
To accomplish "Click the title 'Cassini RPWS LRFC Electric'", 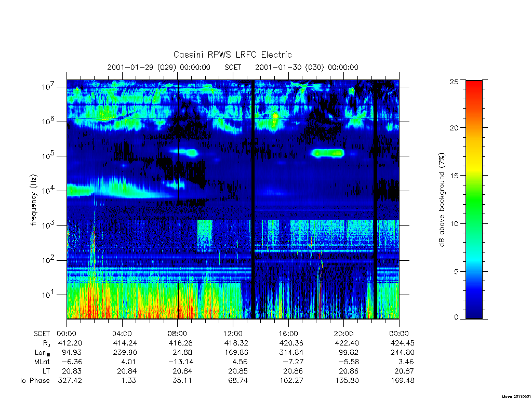I will (x=232, y=55).
